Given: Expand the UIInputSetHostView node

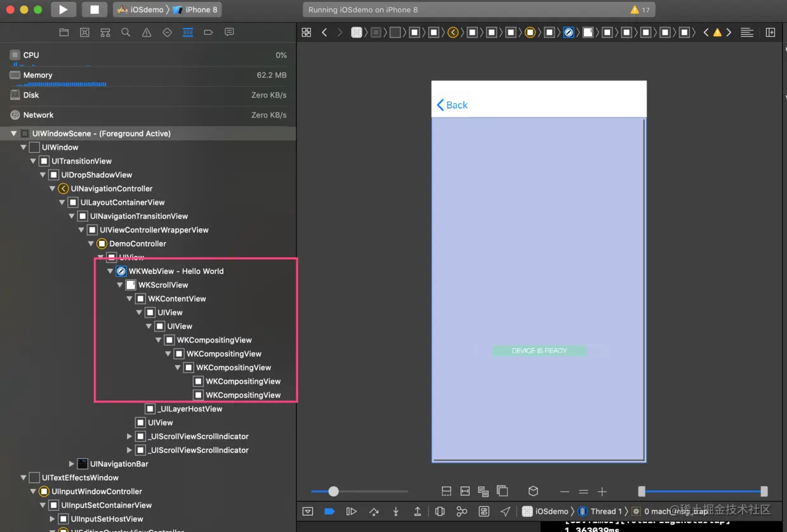Looking at the screenshot, I should (53, 519).
